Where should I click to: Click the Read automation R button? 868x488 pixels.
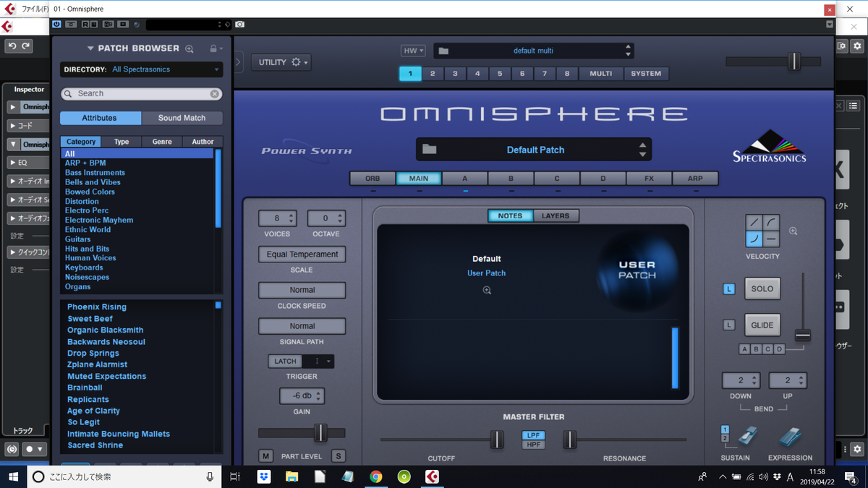tap(86, 24)
